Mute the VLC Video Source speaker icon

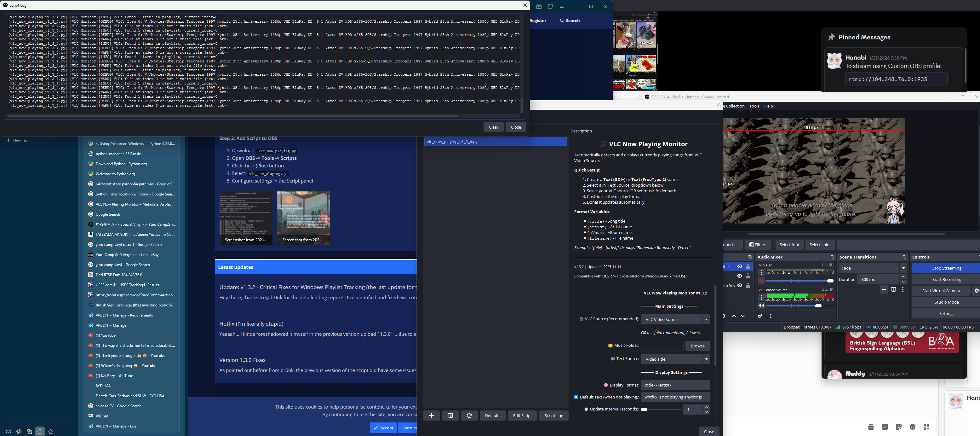(761, 306)
